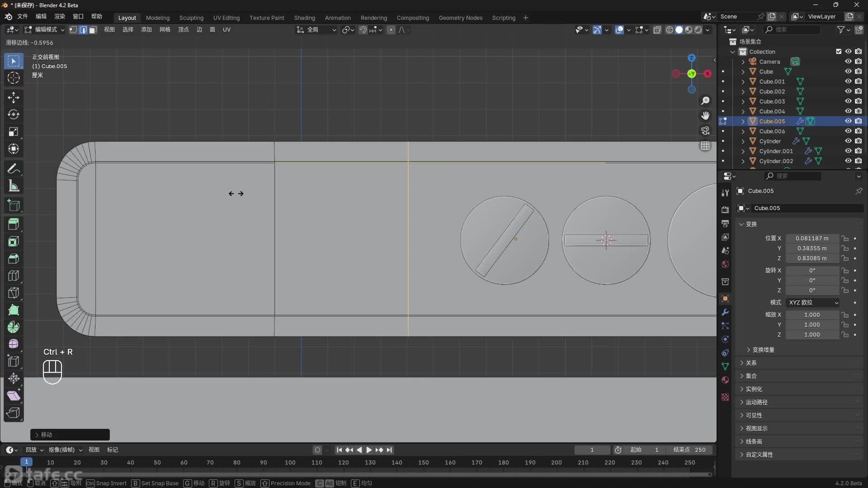Toggle snapping magnet button
This screenshot has width=868, height=488.
pos(363,30)
